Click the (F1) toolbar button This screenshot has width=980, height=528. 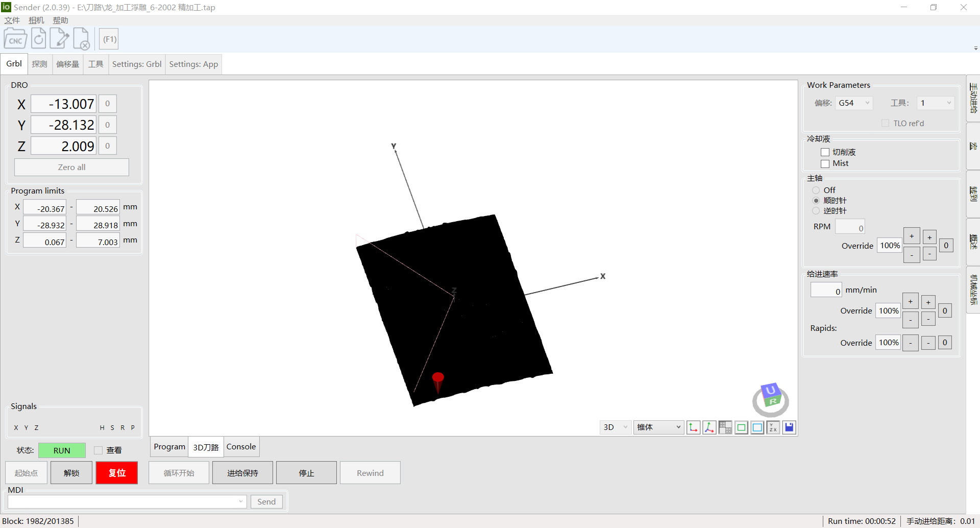[x=109, y=39]
